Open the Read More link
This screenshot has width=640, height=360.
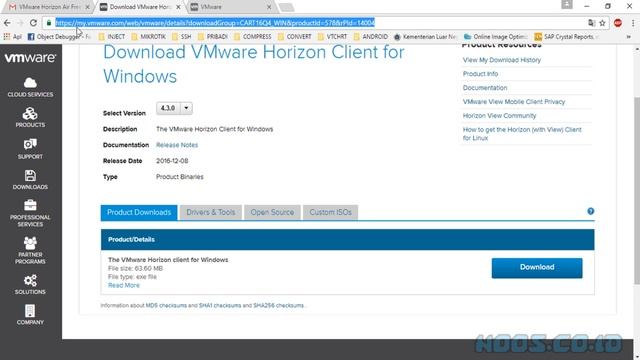coord(124,285)
